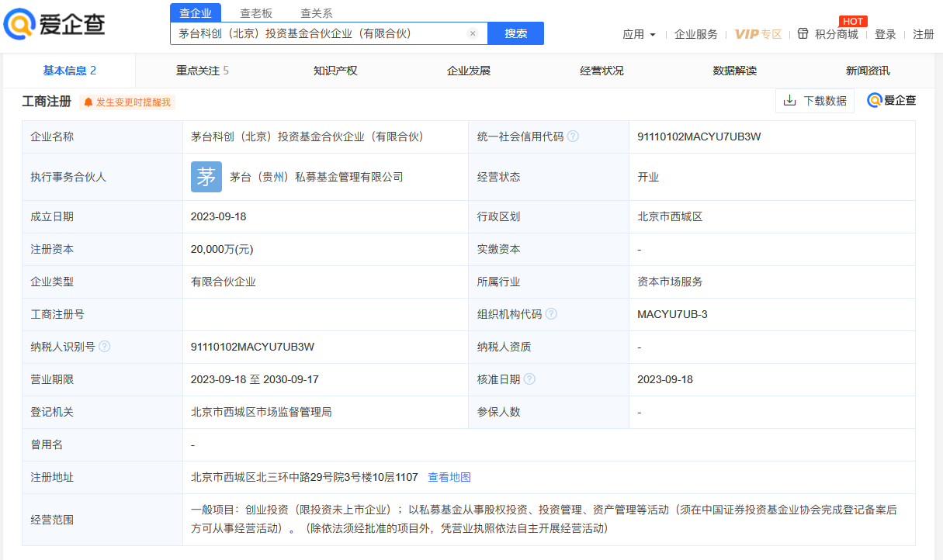
Task: Click the Aiqicha logo in header
Action: [54, 24]
